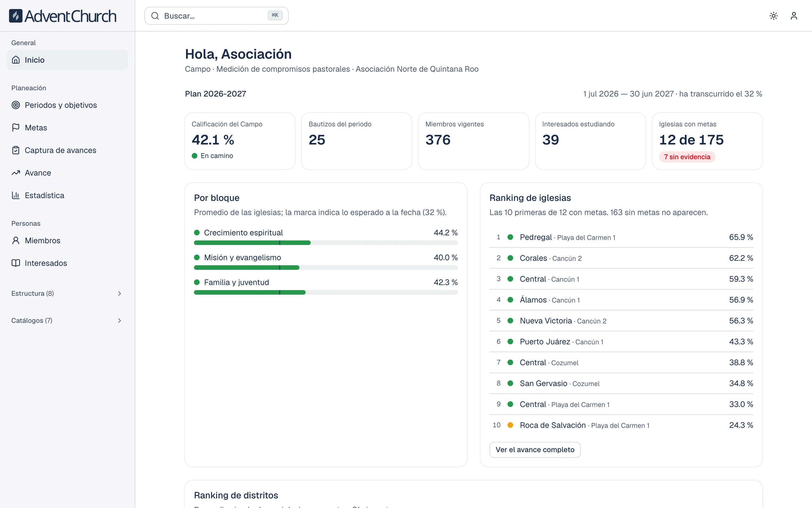The height and width of the screenshot is (508, 812).
Task: Select Álamos · Cancún 1 row
Action: point(621,300)
